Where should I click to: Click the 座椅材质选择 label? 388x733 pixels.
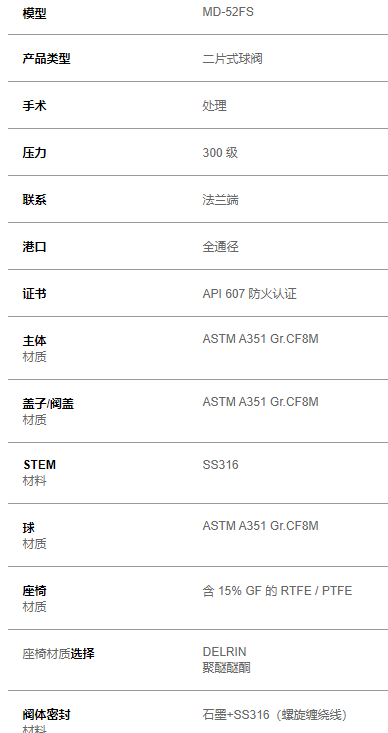[58, 654]
